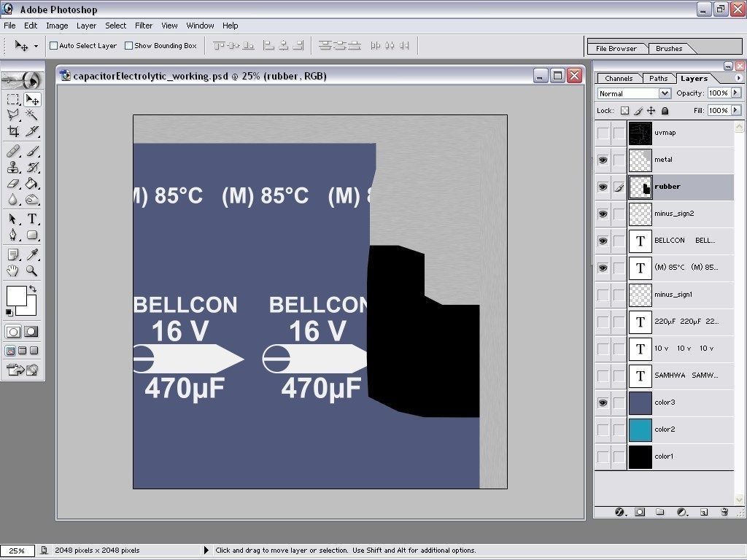Select the Notes tool

13,255
